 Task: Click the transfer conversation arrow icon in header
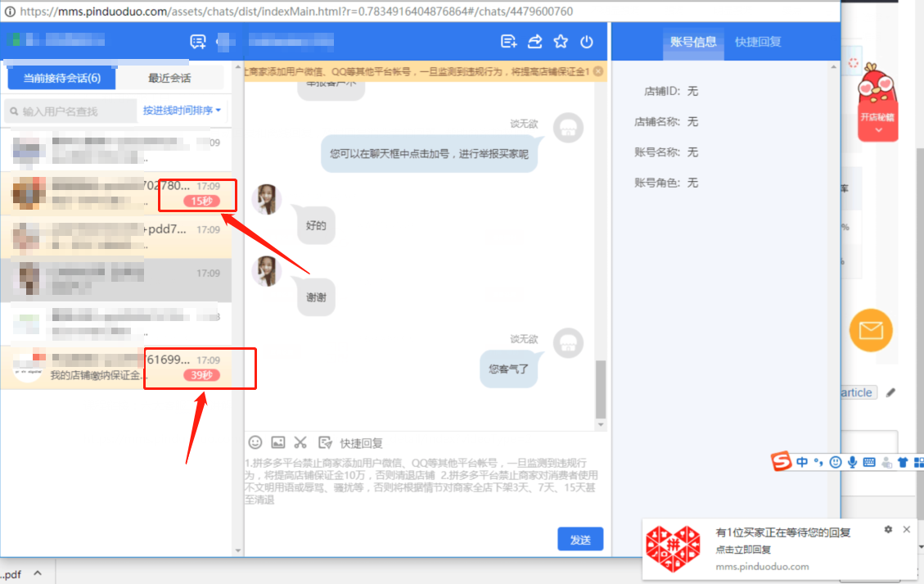coord(534,42)
